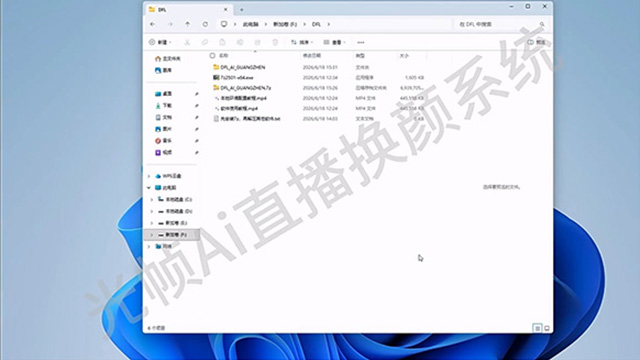Click the Forward navigation arrow

point(170,24)
